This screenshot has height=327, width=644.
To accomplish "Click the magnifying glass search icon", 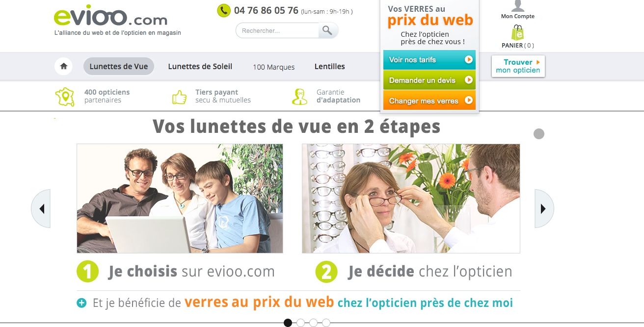I will pyautogui.click(x=328, y=30).
